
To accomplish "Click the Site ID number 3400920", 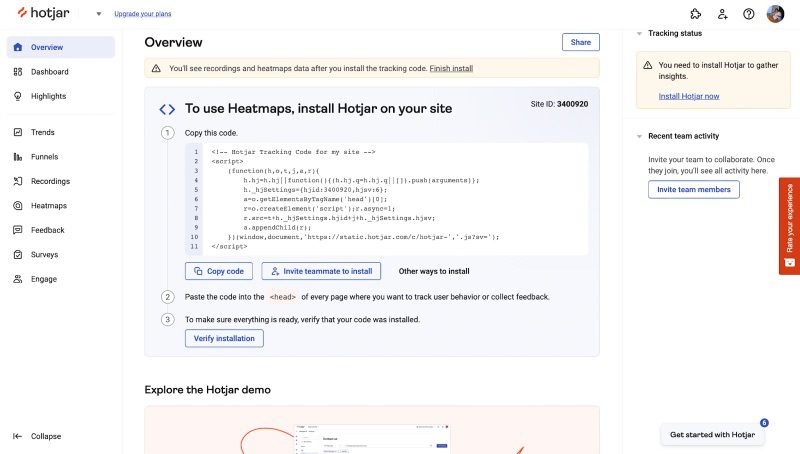I will click(x=572, y=104).
